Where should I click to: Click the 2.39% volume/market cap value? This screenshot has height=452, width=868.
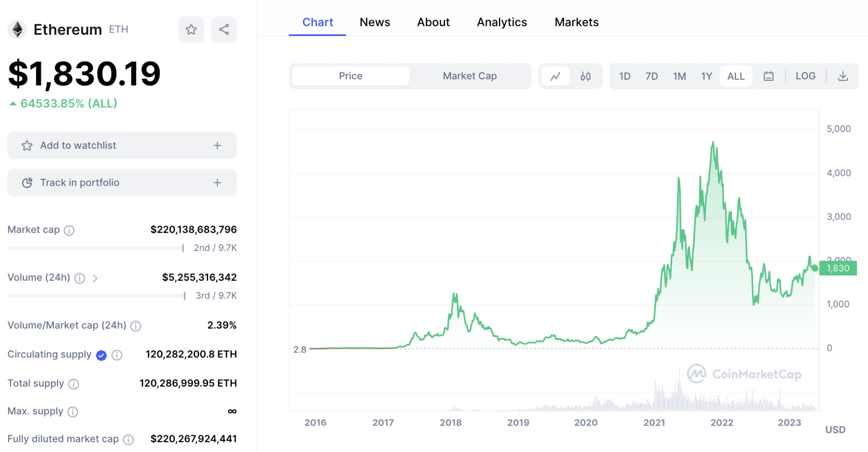[222, 325]
